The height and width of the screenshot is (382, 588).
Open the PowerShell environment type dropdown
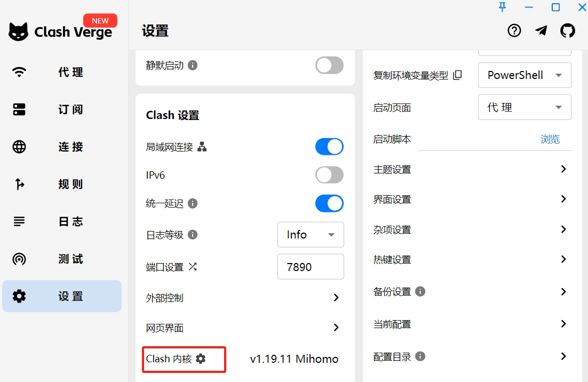pyautogui.click(x=525, y=75)
